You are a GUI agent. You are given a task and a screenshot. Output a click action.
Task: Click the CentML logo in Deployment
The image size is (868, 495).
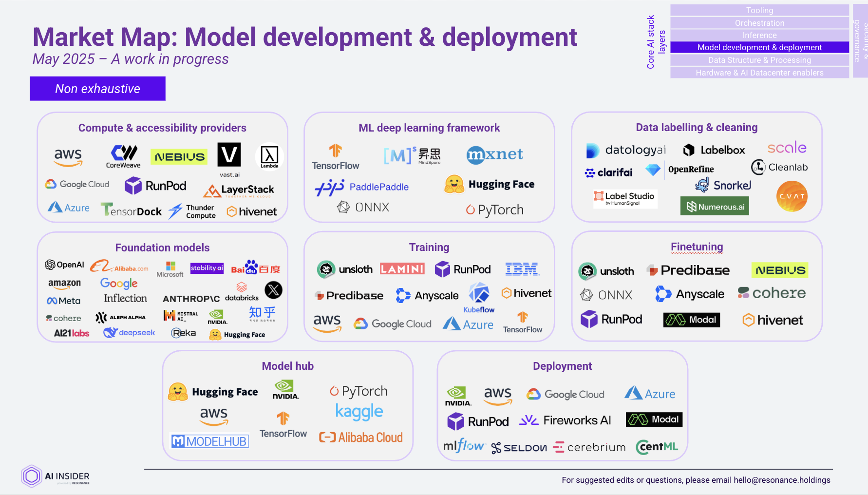pyautogui.click(x=657, y=447)
